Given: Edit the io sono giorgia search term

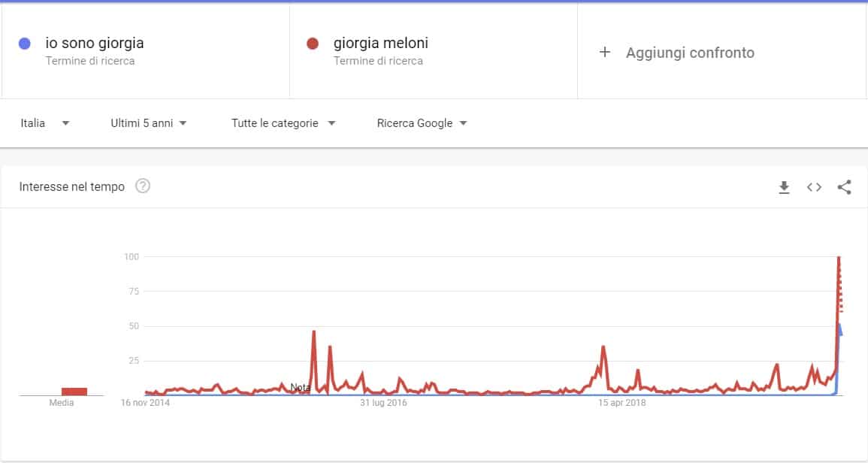Looking at the screenshot, I should pos(95,44).
